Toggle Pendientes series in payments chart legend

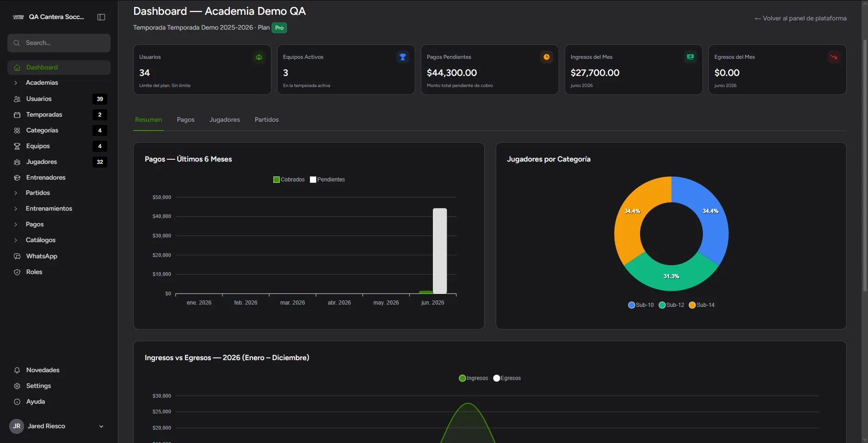(327, 180)
